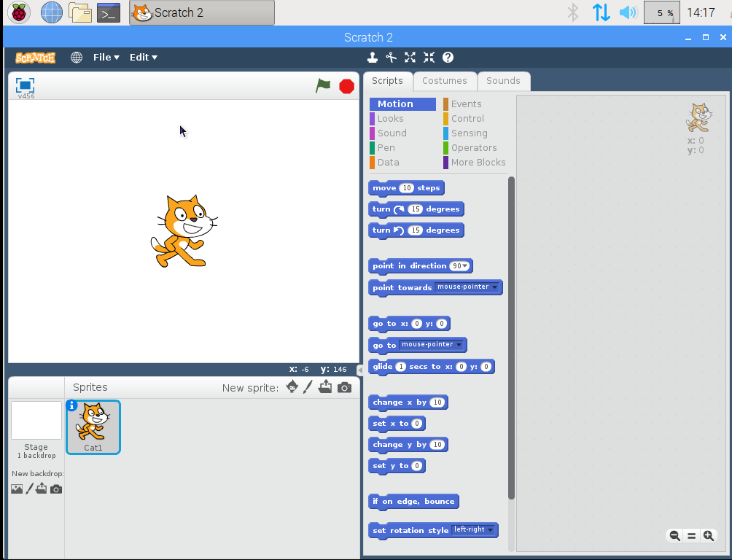Open the go to mouse-pointer dropdown
The height and width of the screenshot is (560, 732).
[460, 344]
